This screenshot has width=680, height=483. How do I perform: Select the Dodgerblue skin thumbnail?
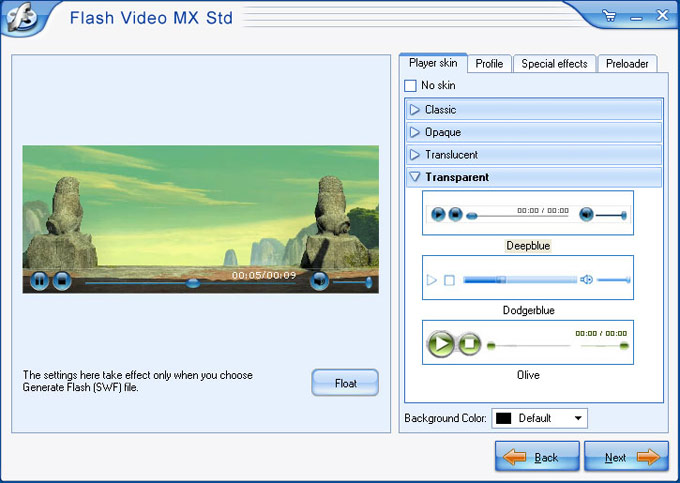(528, 277)
